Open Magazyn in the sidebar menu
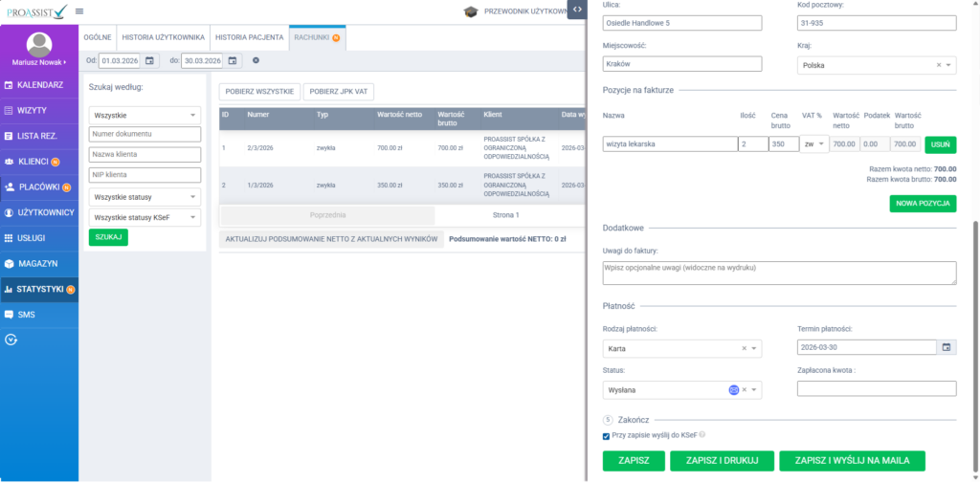980x483 pixels. (38, 263)
